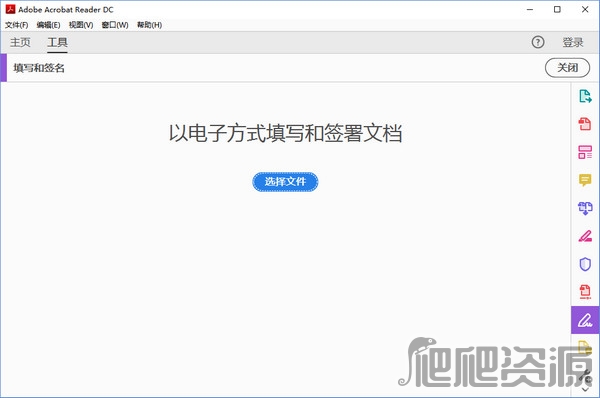Select the pink pen Redact tool icon
The height and width of the screenshot is (398, 600).
click(585, 236)
